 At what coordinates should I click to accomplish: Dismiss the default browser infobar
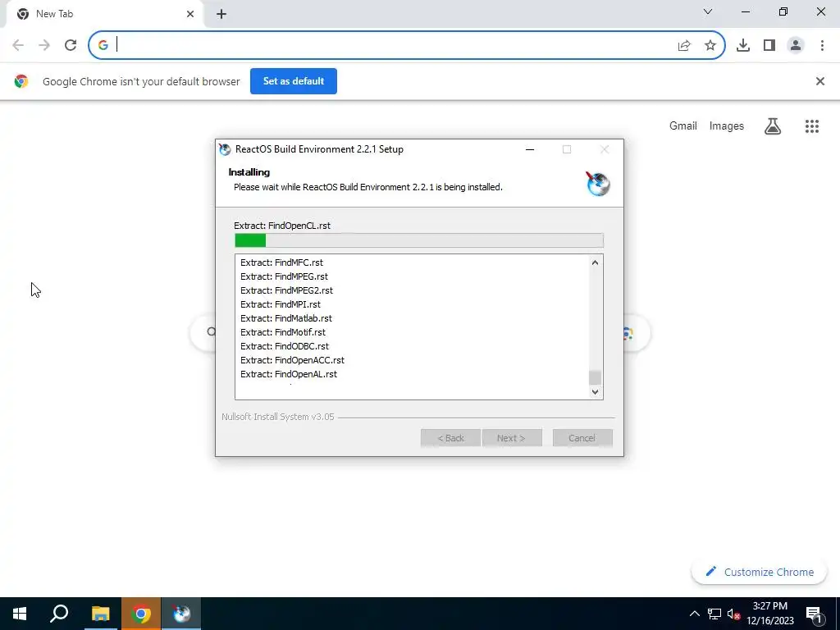[x=820, y=81]
